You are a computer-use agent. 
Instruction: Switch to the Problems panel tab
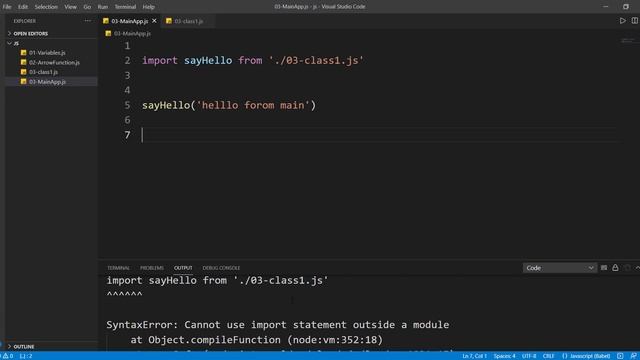pos(152,268)
